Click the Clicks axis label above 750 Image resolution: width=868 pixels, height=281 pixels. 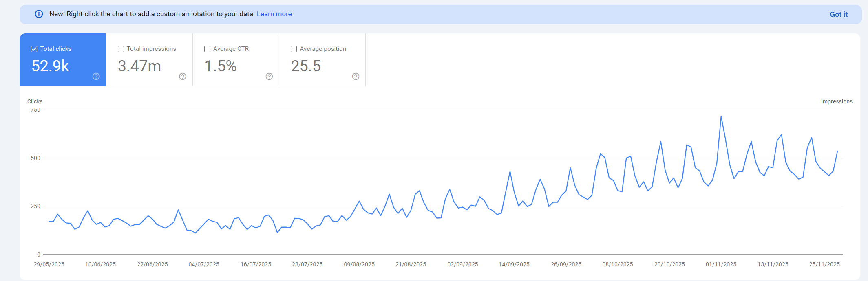point(35,101)
